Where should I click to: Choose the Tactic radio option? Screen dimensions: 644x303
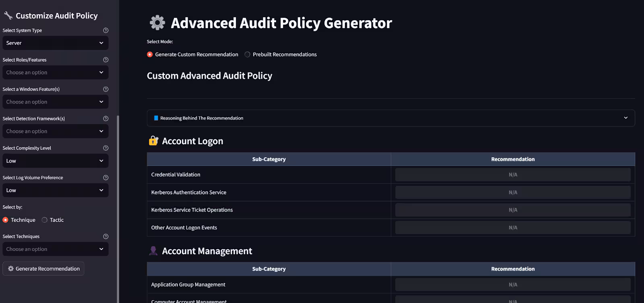tap(45, 220)
